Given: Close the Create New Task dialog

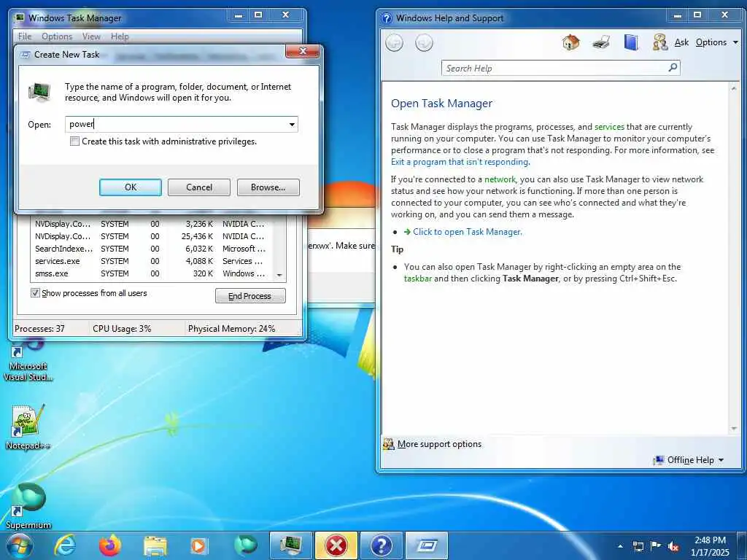Looking at the screenshot, I should click(303, 51).
